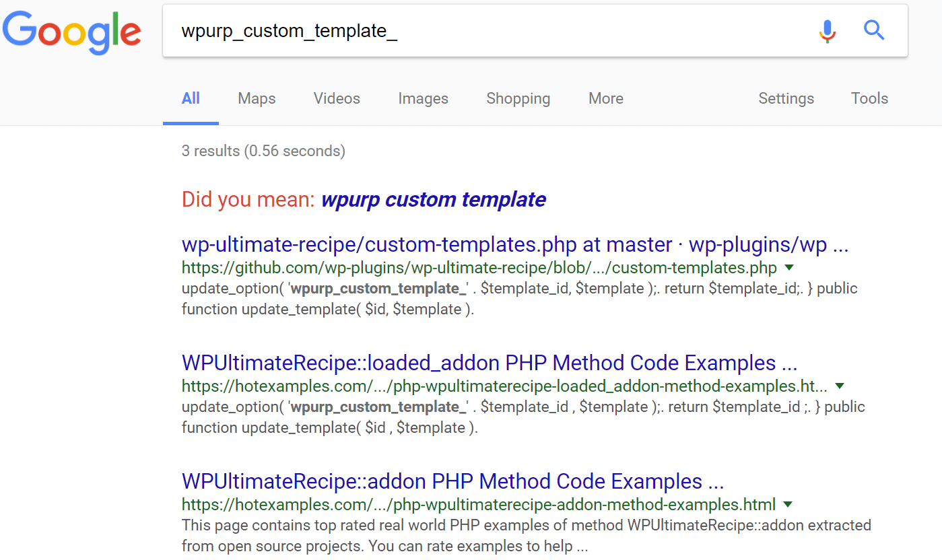Open the Maps search tab
This screenshot has height=560, width=942.
(256, 98)
